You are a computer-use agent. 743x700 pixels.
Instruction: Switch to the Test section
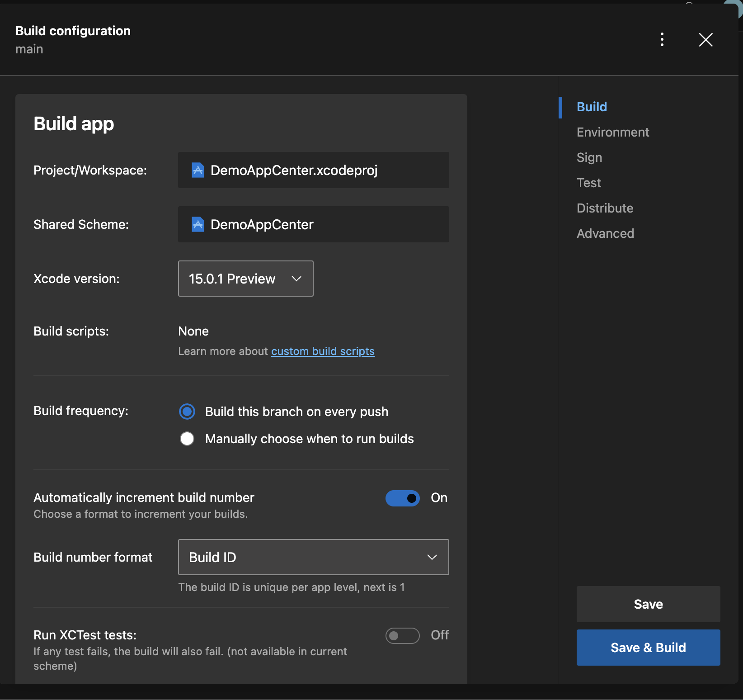pyautogui.click(x=589, y=183)
